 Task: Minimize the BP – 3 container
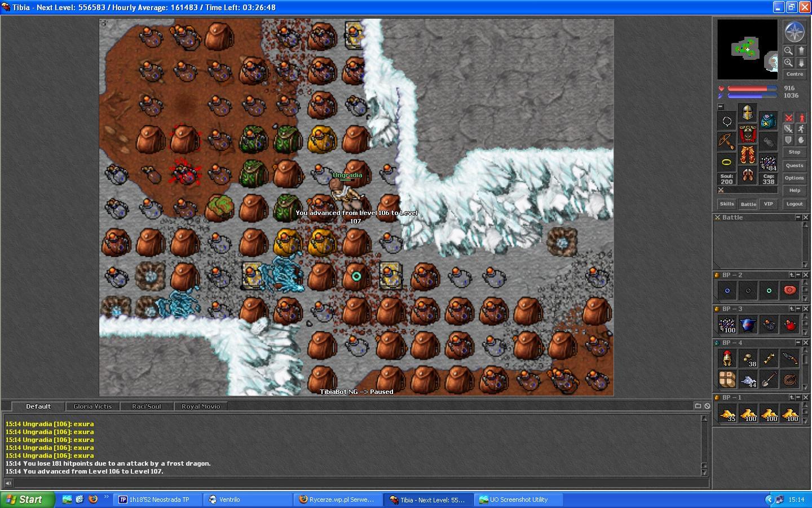click(798, 309)
